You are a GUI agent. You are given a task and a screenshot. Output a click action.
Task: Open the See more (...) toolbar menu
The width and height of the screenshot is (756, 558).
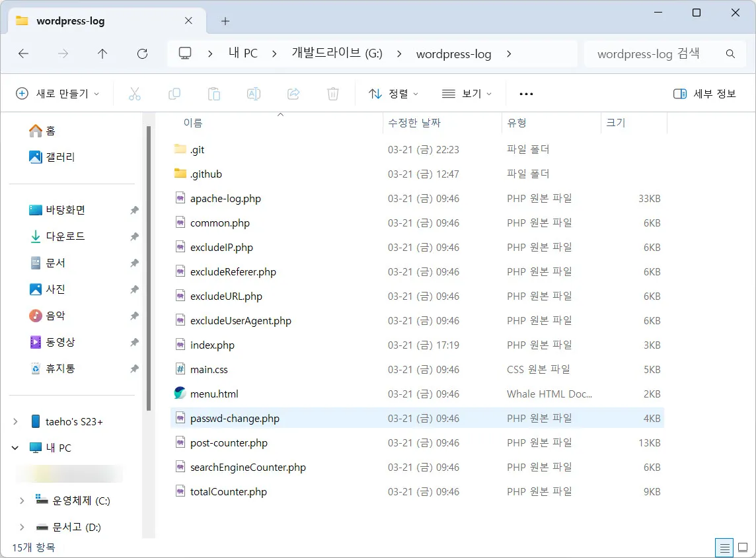click(525, 93)
